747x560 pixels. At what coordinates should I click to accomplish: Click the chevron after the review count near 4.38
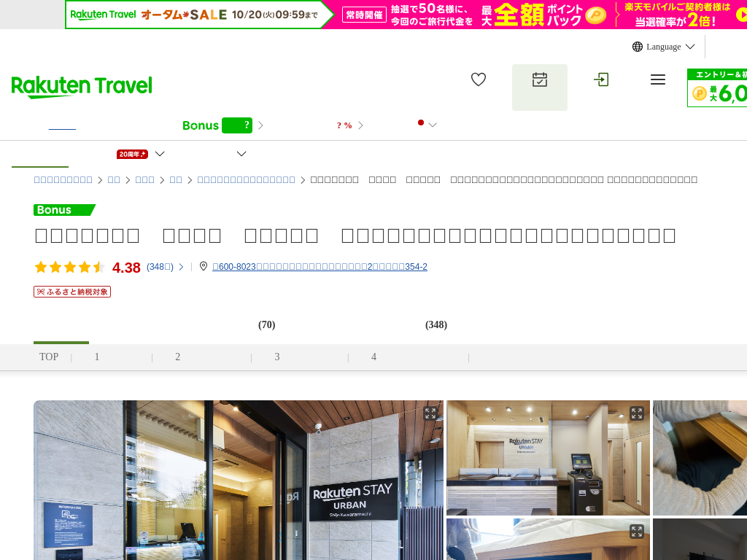181,267
